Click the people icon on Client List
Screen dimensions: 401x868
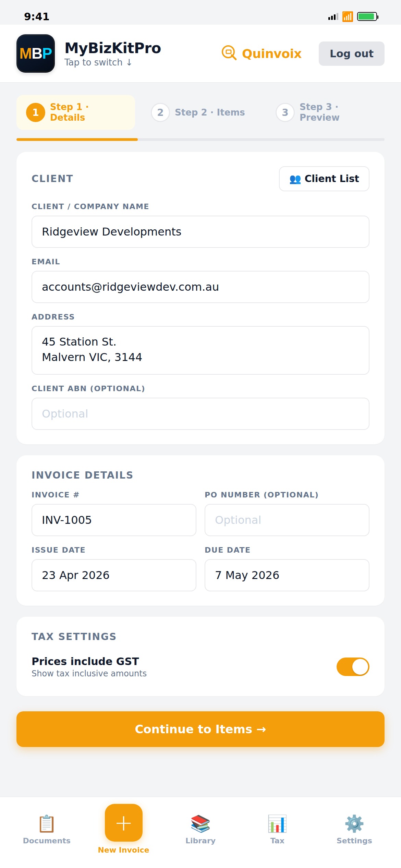point(296,179)
